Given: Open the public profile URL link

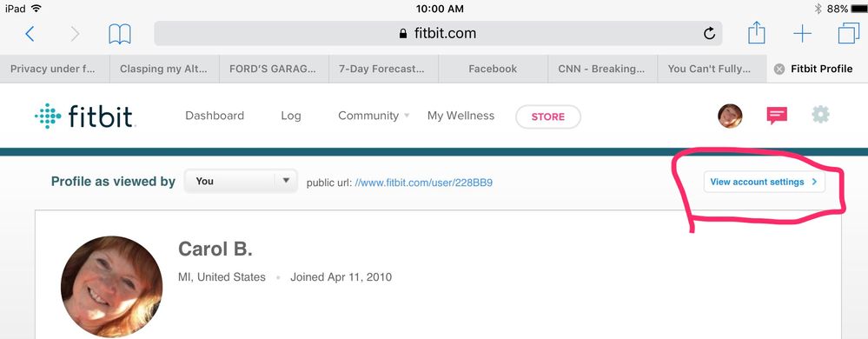Looking at the screenshot, I should [423, 183].
